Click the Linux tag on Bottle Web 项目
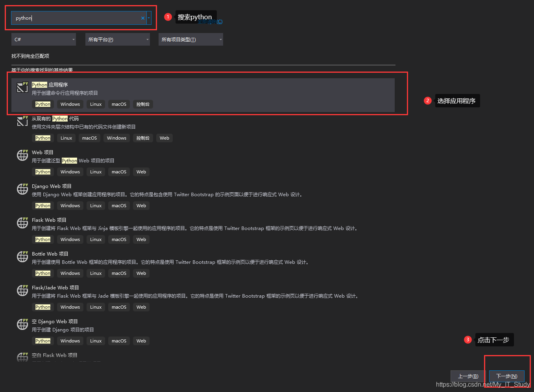Viewport: 534px width, 392px height. pos(96,273)
